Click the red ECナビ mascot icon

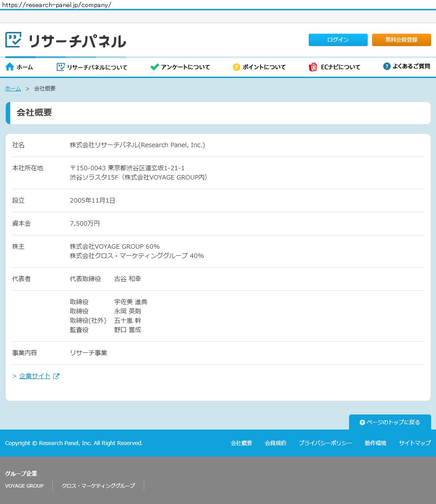pos(313,67)
